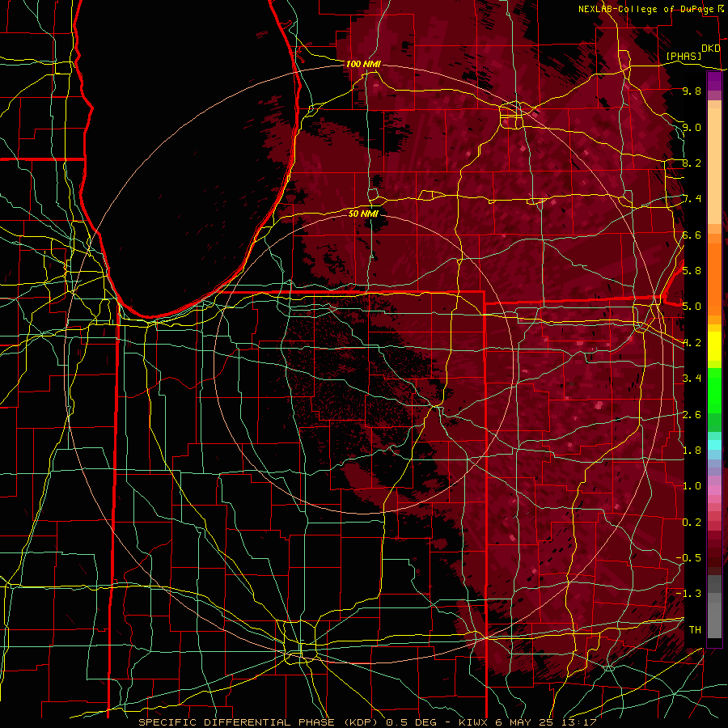Pick the cyan color bar segment
This screenshot has height=728, width=728.
tap(714, 445)
